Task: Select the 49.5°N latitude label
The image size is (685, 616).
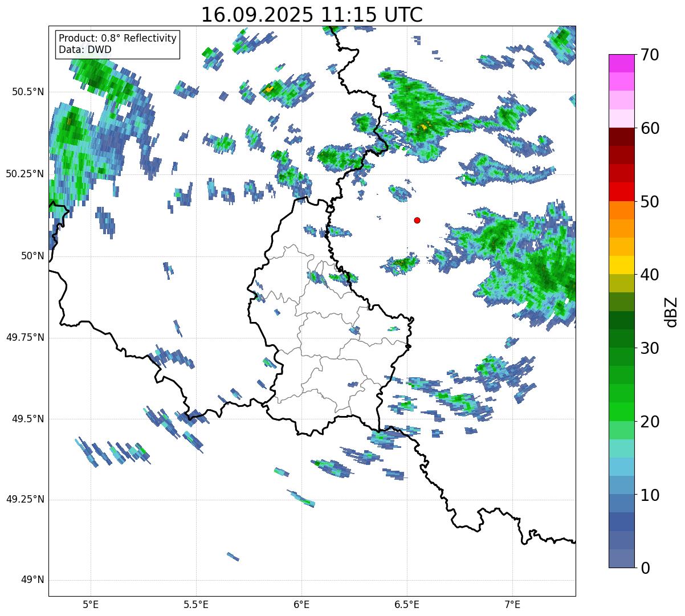Action: coord(28,419)
